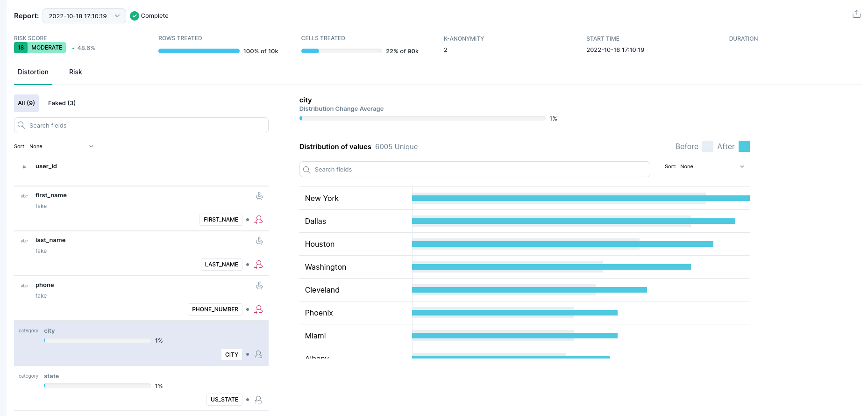Select the last_name field row
868x416 pixels.
pos(141,253)
